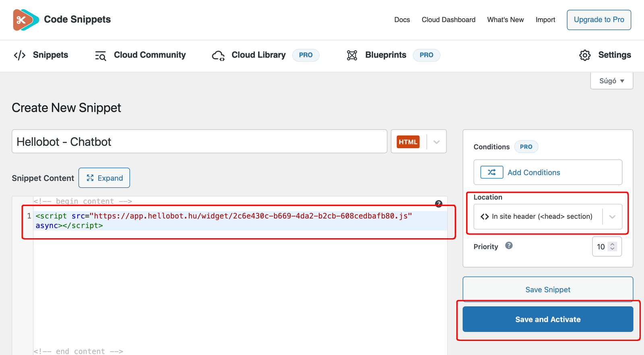This screenshot has width=644, height=355.
Task: Open the HTML snippet type dropdown
Action: click(437, 142)
